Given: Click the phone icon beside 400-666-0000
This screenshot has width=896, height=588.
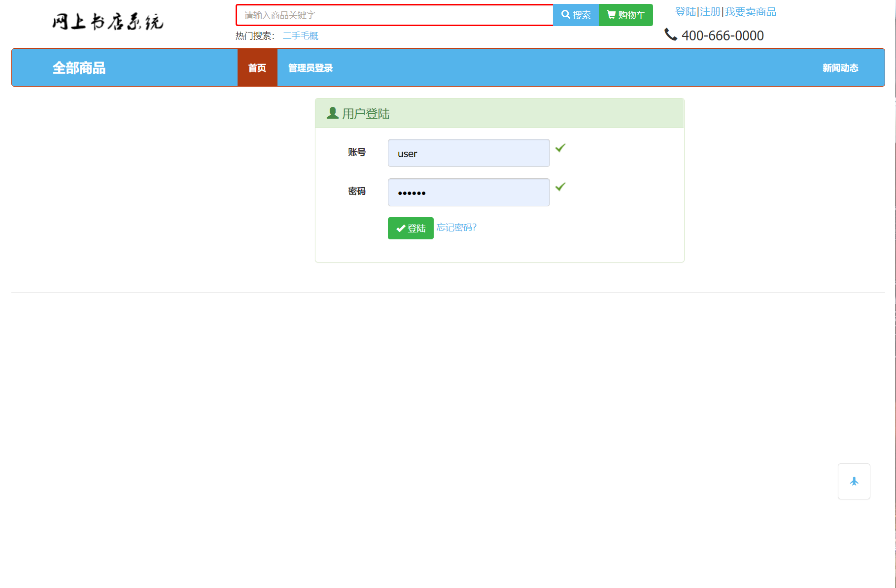Looking at the screenshot, I should coord(670,34).
